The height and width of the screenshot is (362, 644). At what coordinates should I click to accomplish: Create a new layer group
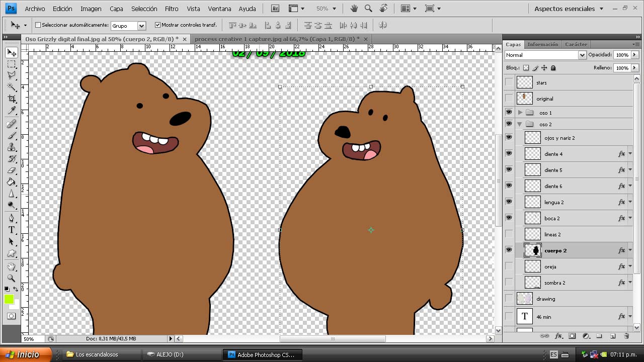click(x=599, y=336)
